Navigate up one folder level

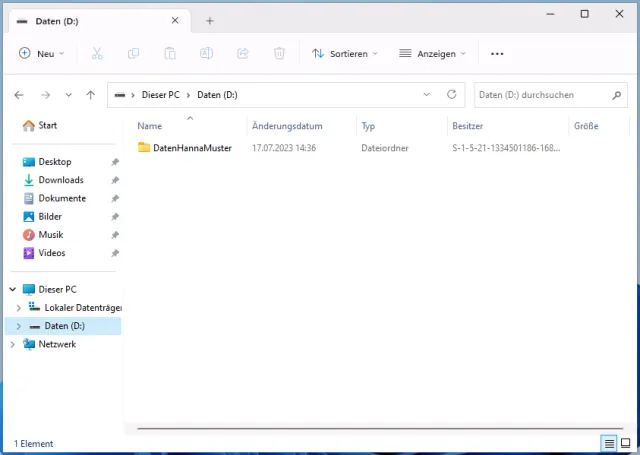pyautogui.click(x=91, y=95)
